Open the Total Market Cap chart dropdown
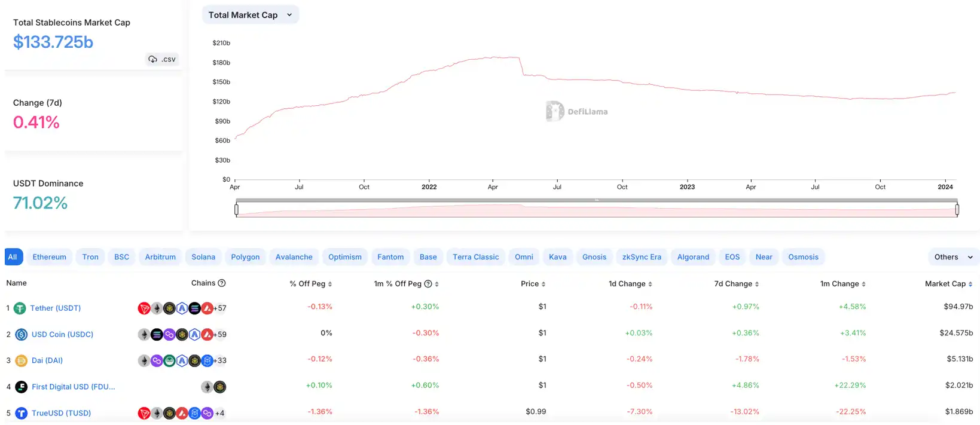Screen dimensions: 980x425 (251, 15)
